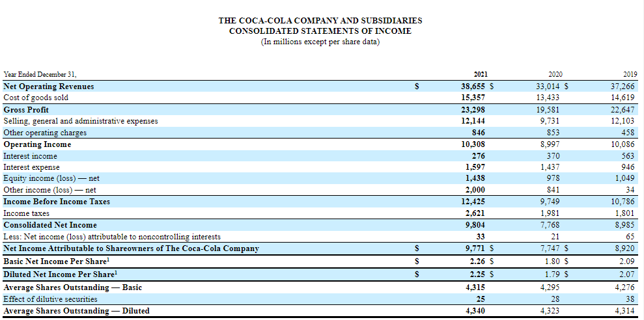The image size is (644, 320).
Task: Click the 2021 column header
Action: [481, 74]
